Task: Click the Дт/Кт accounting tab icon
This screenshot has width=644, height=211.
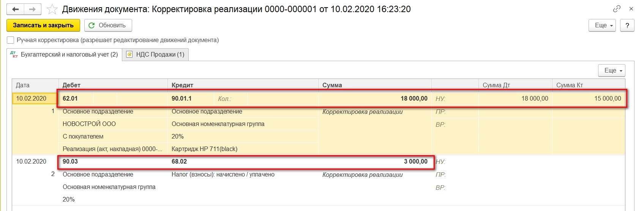Action: point(14,55)
